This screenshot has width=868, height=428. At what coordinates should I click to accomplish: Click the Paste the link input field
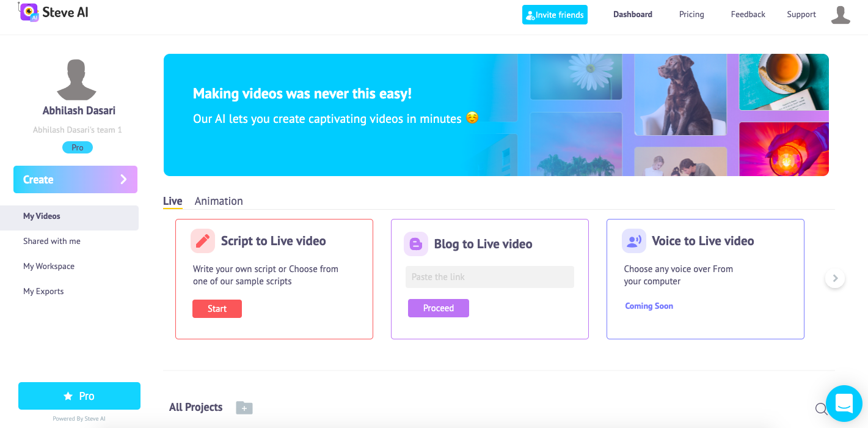[489, 277]
